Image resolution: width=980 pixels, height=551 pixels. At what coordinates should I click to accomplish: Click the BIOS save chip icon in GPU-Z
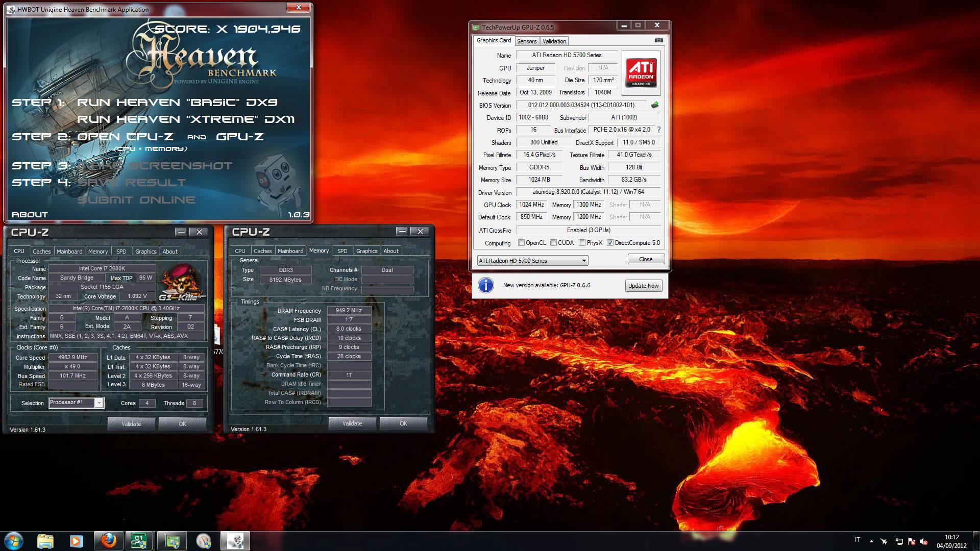[x=655, y=105]
